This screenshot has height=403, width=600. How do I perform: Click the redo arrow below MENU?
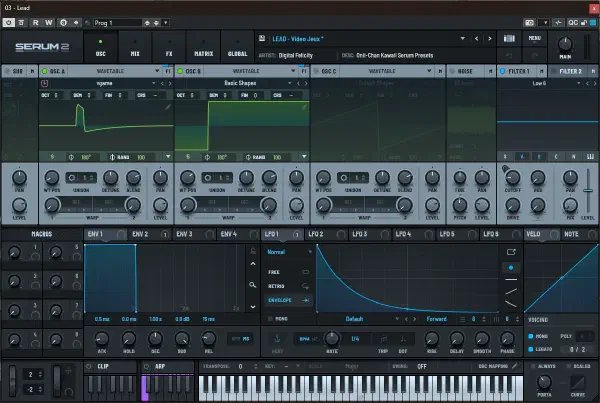tap(535, 56)
